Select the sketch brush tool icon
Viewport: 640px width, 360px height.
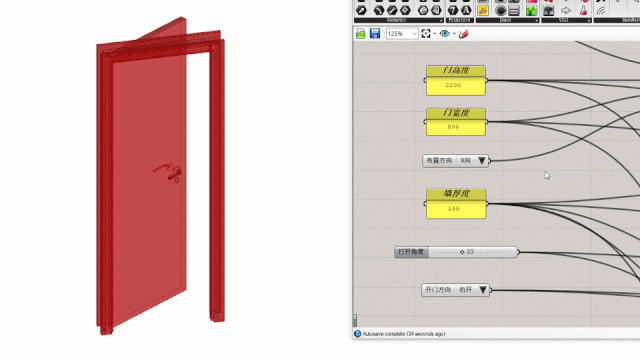463,34
